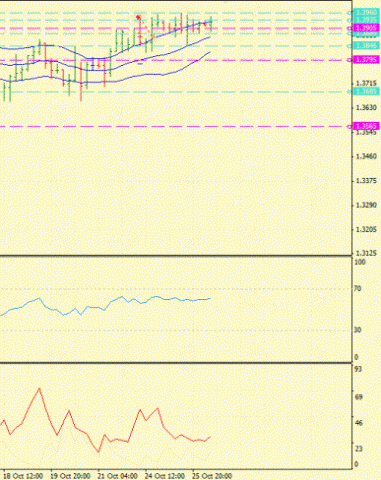Click the 70 level on the RSI scale
Screen dimensions: 381x480
coord(357,289)
